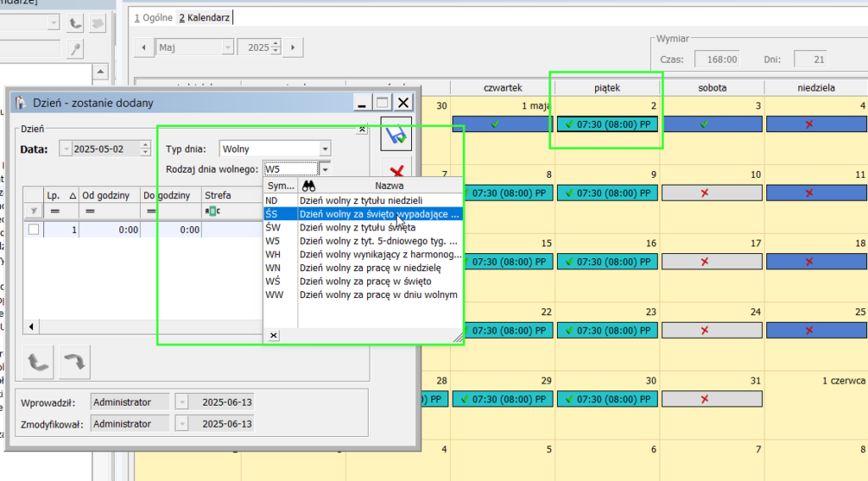The height and width of the screenshot is (481, 868).
Task: Click the green check on Saturday 3
Action: [704, 124]
